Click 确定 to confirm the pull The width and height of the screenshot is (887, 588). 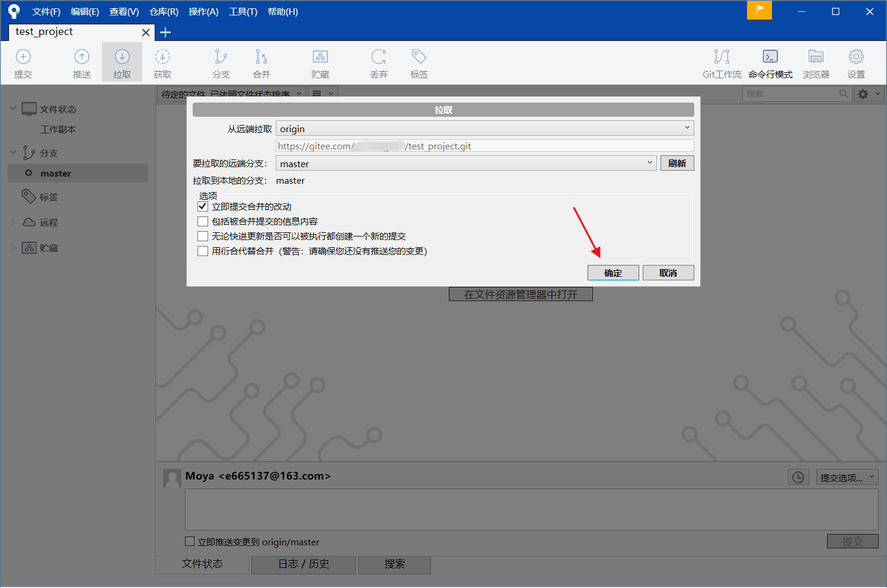(x=613, y=273)
